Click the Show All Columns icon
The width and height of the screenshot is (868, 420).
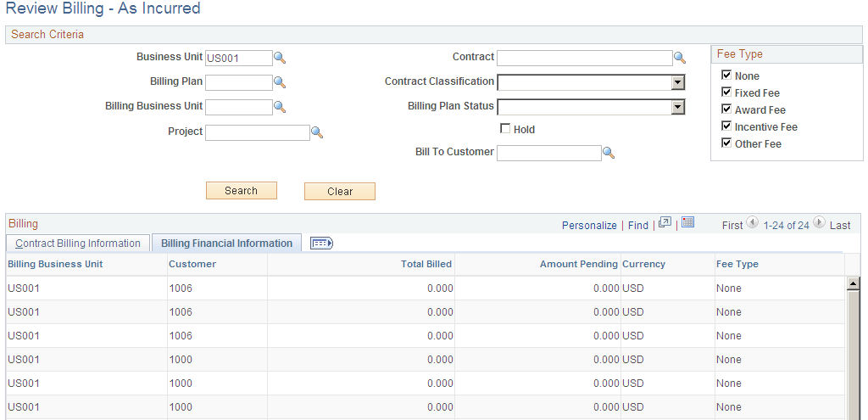tap(321, 244)
